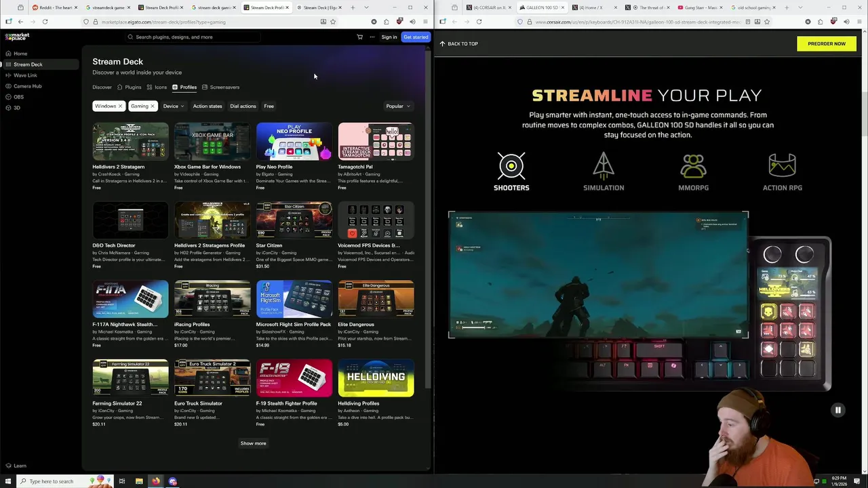Image resolution: width=868 pixels, height=488 pixels.
Task: Open the Elite Dangerous thumbnail
Action: click(376, 299)
